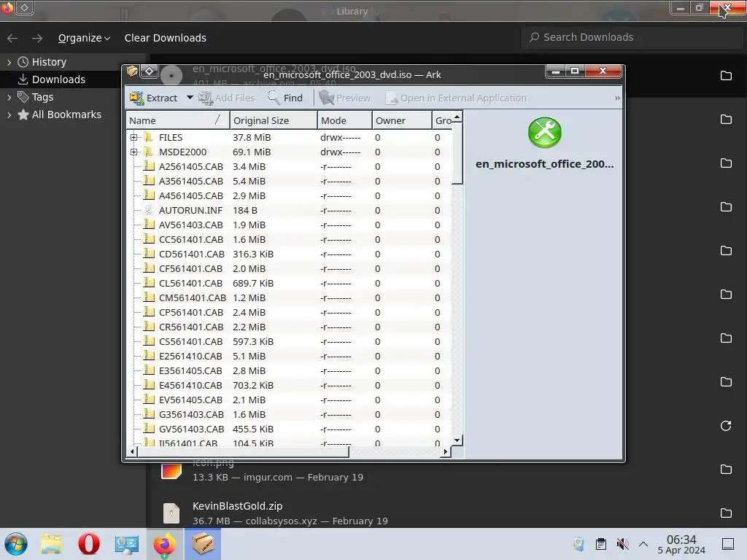Toggle Ark window keep-above pin icon
The image size is (747, 560).
click(x=149, y=71)
